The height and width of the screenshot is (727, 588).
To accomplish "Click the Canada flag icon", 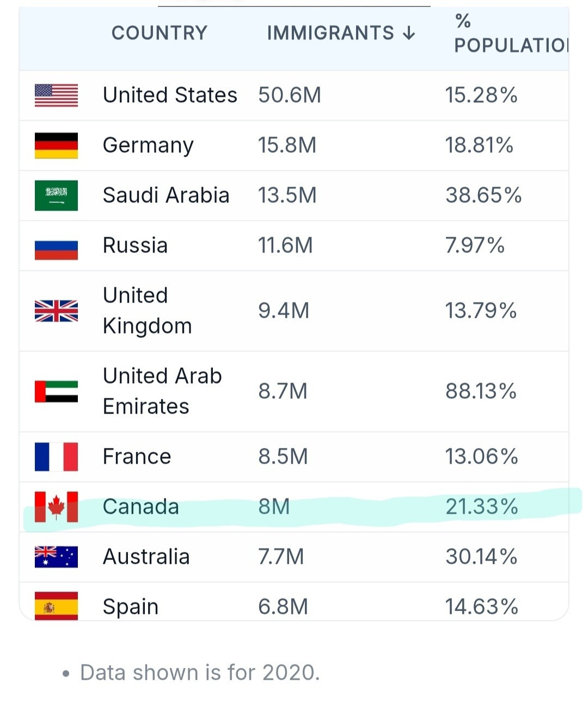I will [56, 507].
